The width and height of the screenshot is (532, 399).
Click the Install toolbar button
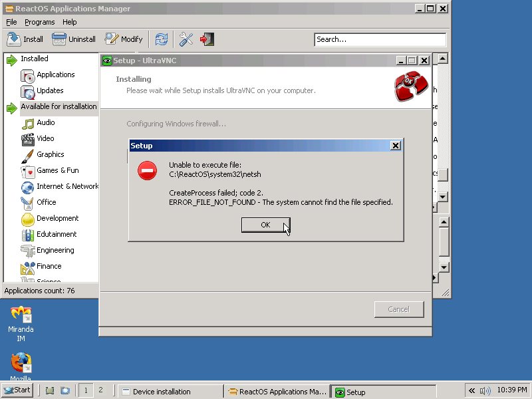pos(25,39)
